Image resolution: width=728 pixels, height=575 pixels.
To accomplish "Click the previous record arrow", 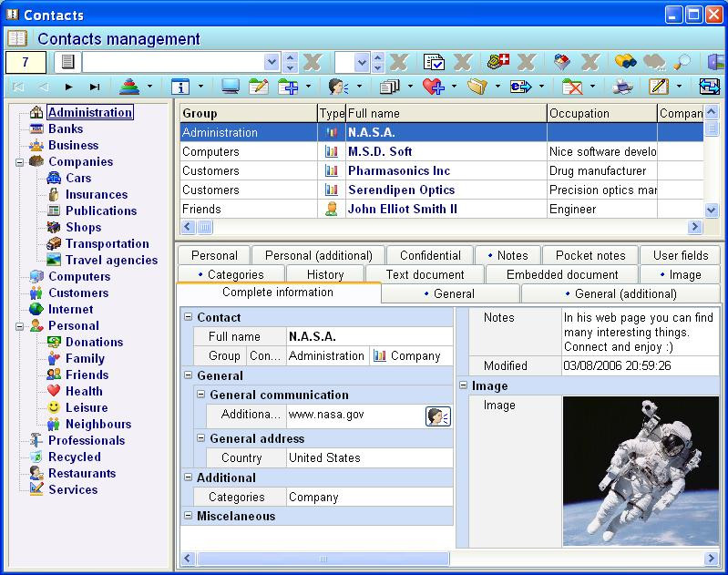I will point(44,87).
